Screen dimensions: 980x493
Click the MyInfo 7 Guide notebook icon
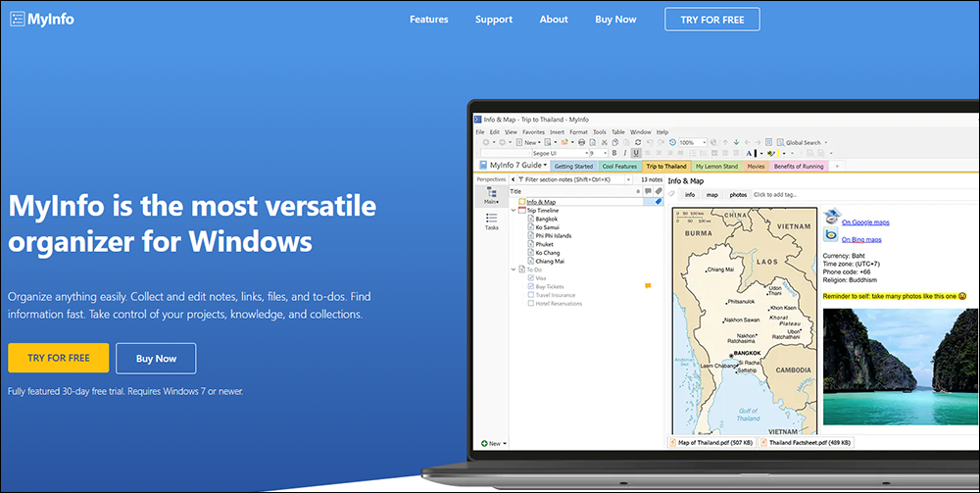point(483,165)
